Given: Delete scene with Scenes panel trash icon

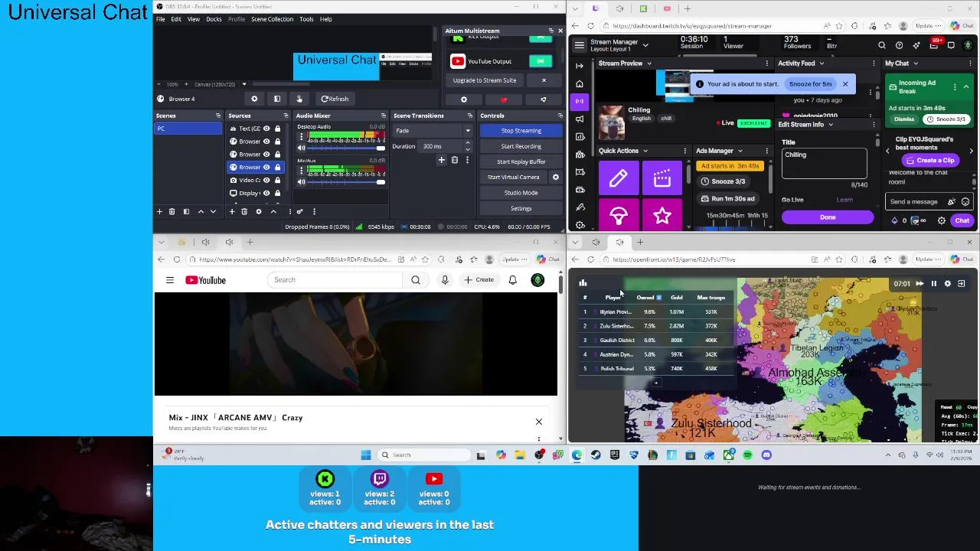Looking at the screenshot, I should pos(171,211).
